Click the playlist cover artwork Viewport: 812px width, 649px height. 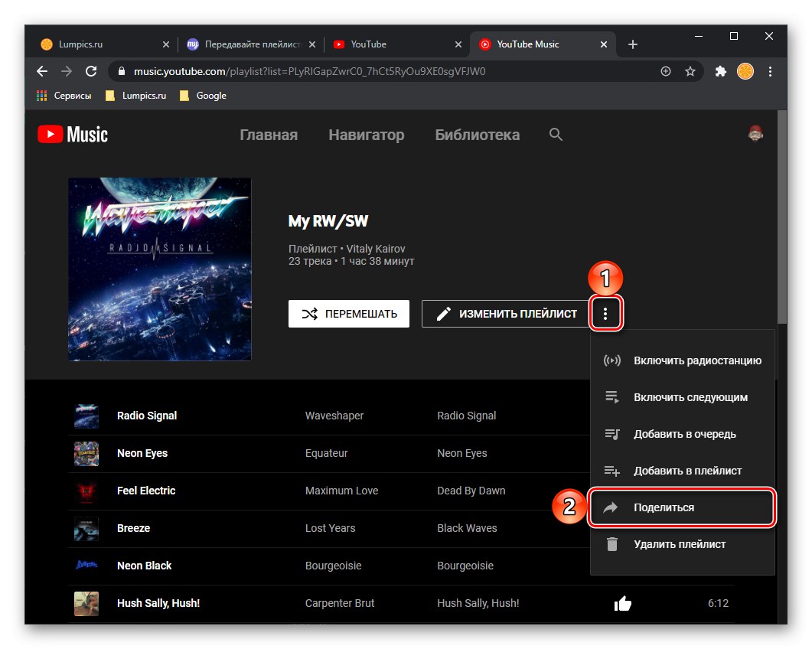[x=160, y=269]
